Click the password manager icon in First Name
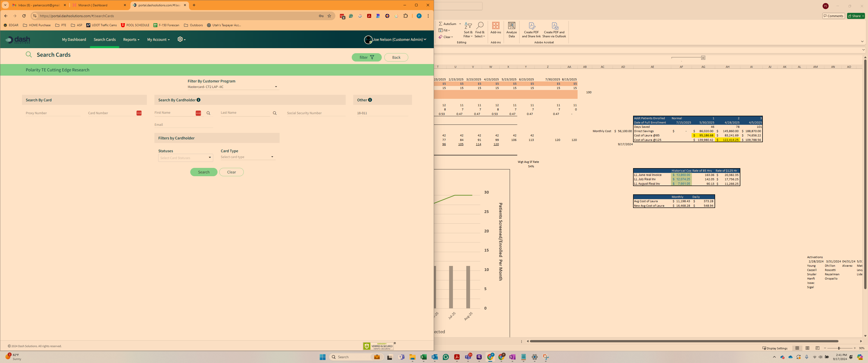 [198, 113]
